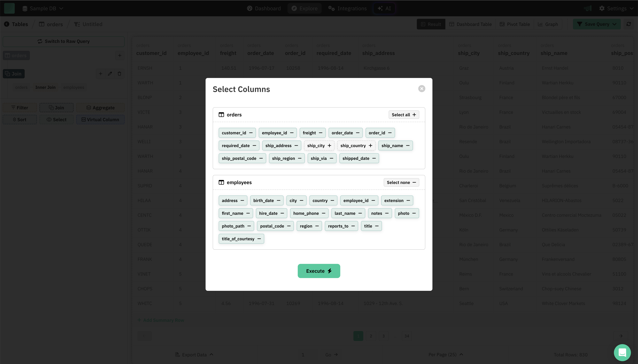Switch to the Result tab

(x=431, y=24)
